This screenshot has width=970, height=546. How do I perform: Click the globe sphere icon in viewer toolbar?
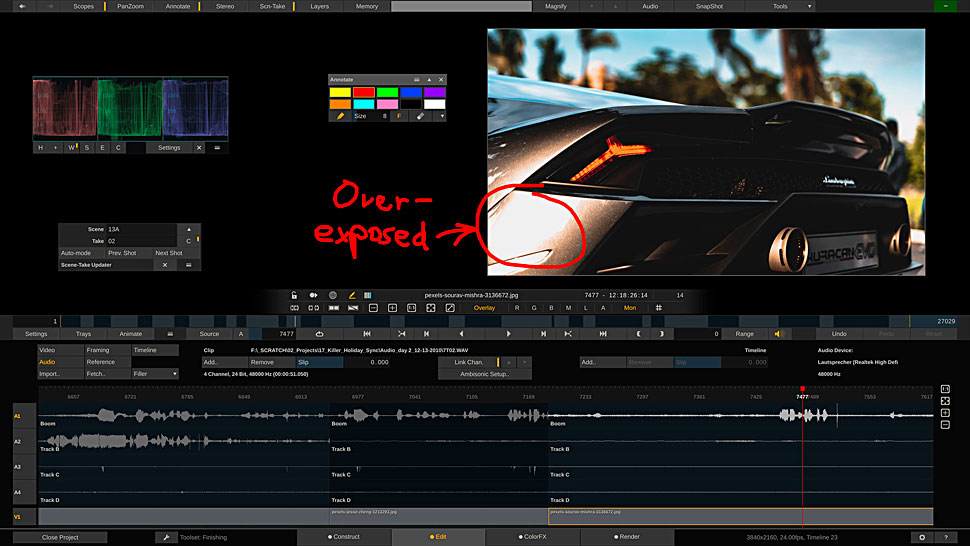tap(333, 295)
